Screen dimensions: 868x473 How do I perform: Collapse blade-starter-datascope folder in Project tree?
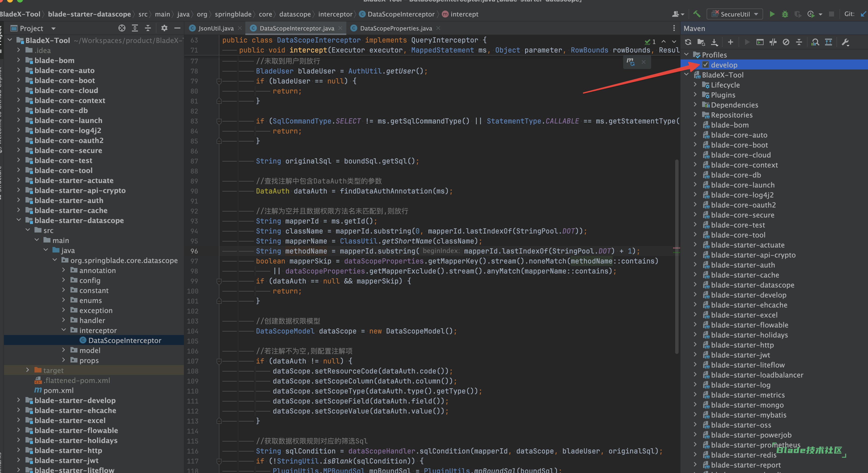point(19,220)
